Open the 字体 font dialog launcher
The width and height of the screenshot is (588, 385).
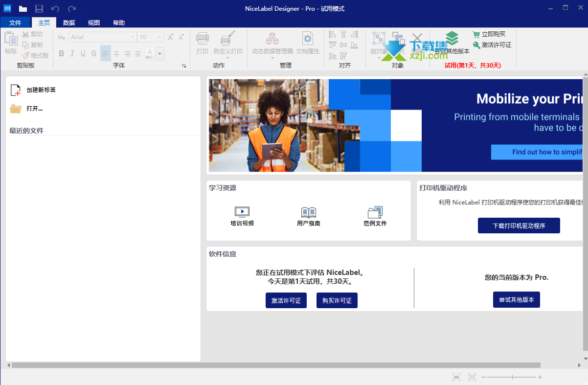click(x=184, y=66)
